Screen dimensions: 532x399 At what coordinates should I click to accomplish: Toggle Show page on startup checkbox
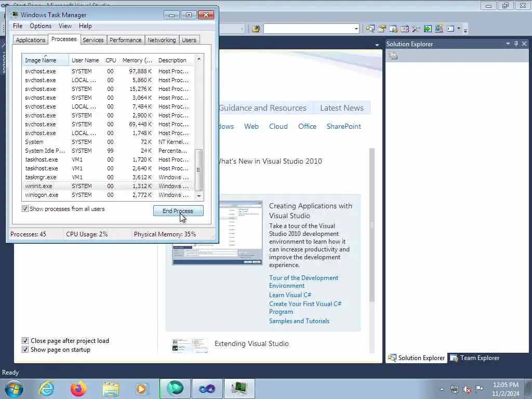coord(25,349)
